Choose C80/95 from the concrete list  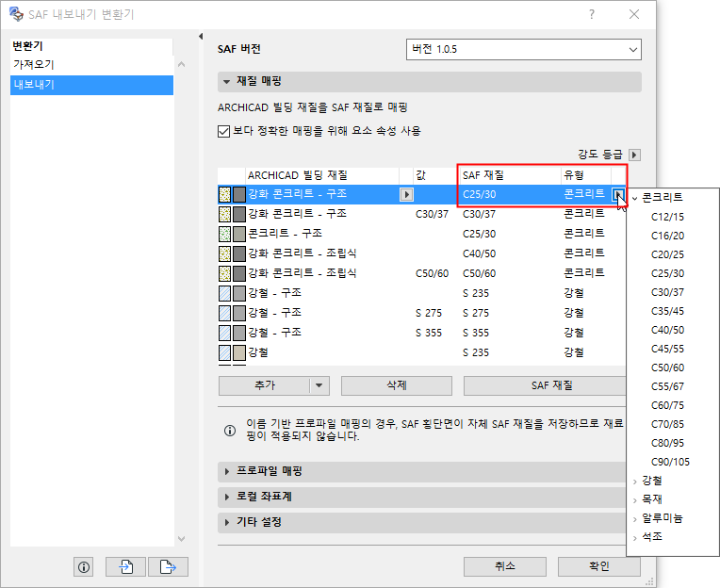click(x=667, y=443)
